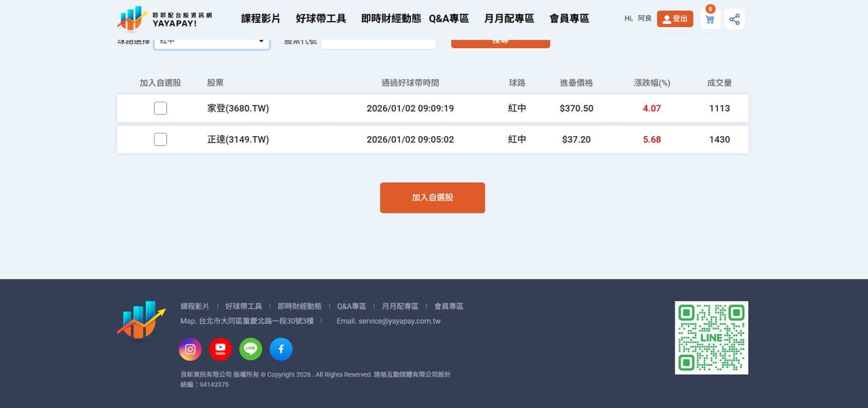Open 會員專區 in the top menu
Viewport: 868px width, 408px height.
point(569,18)
